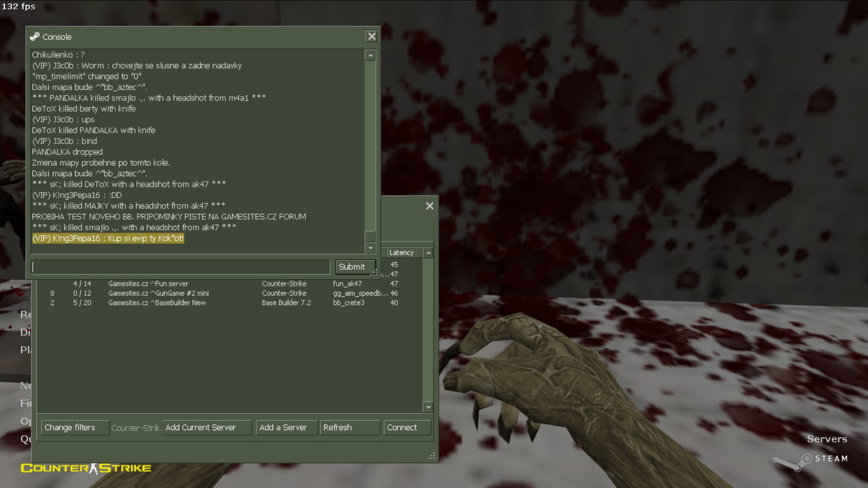The width and height of the screenshot is (868, 488).
Task: Submit the console command
Action: tap(355, 267)
